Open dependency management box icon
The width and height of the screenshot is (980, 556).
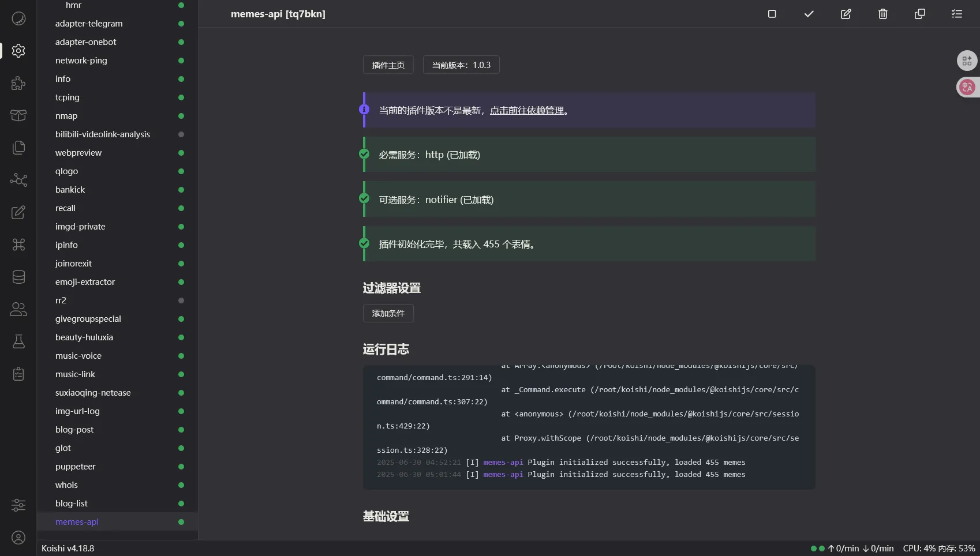click(18, 115)
